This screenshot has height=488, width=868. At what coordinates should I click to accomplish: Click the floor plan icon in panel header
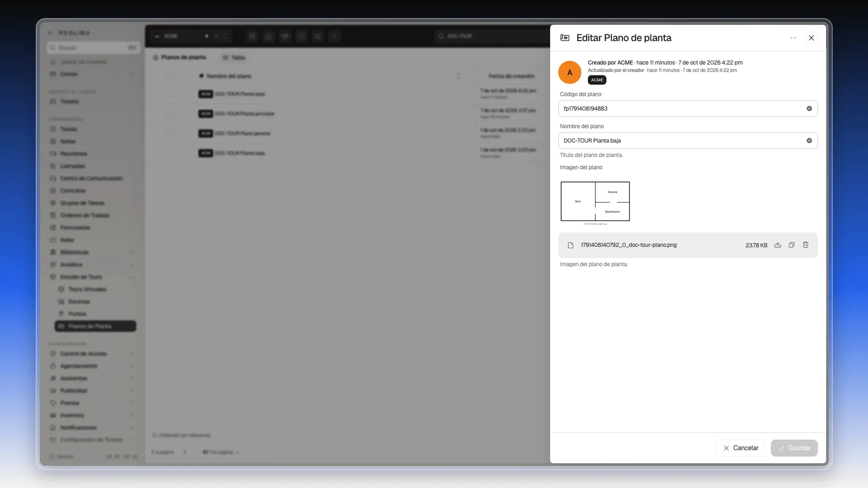point(565,38)
